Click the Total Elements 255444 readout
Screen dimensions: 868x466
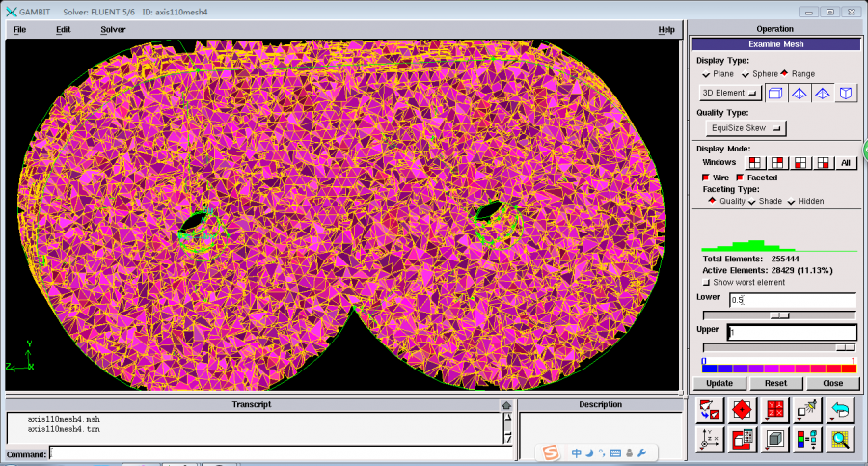(x=750, y=259)
